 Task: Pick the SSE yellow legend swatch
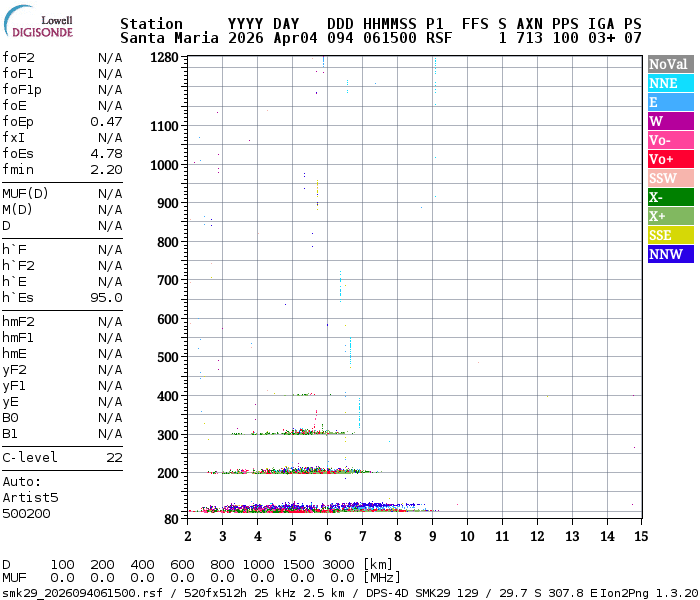pos(670,235)
